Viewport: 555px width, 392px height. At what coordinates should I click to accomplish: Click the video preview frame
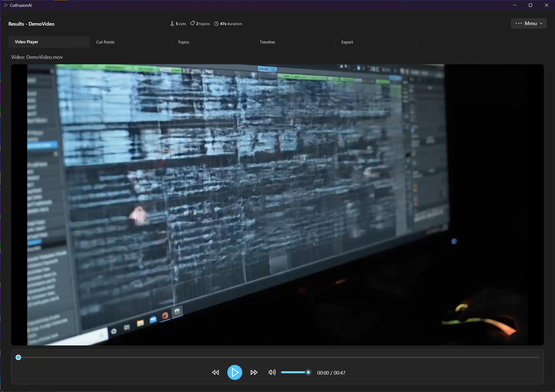pos(277,205)
